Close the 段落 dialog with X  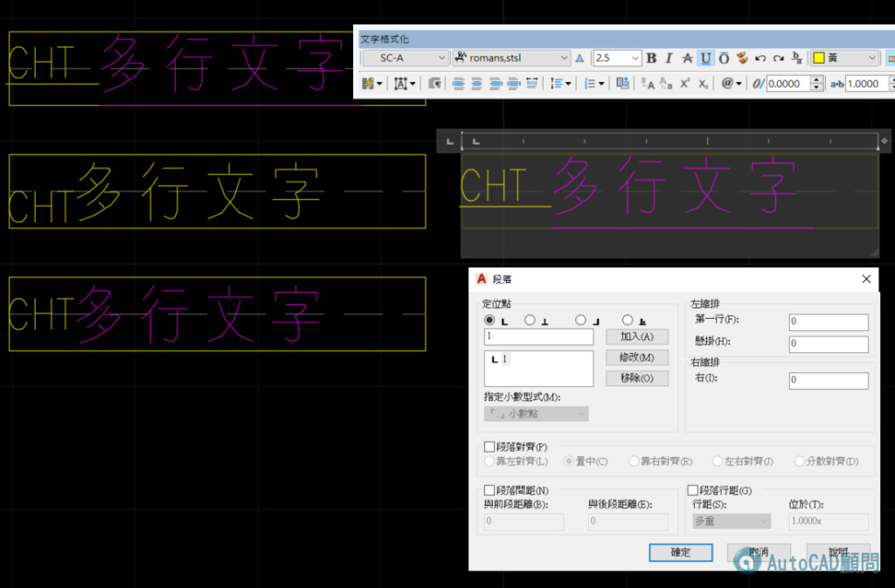pos(866,279)
